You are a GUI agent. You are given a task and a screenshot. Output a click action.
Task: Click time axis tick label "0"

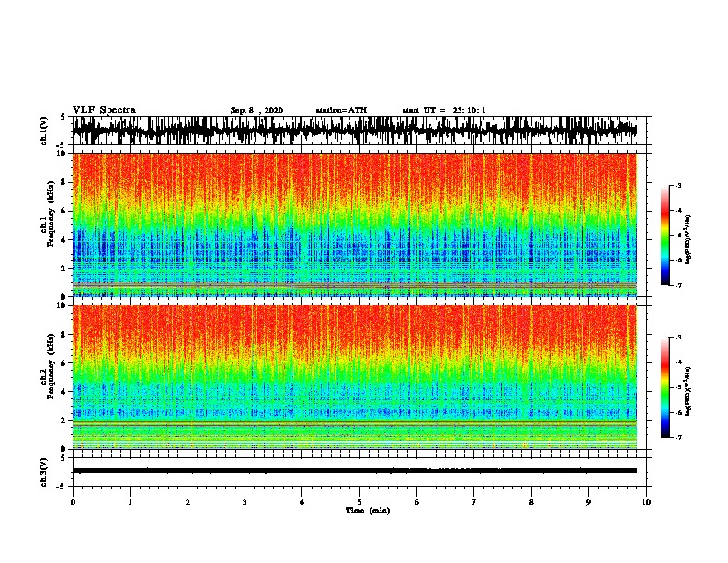73,502
